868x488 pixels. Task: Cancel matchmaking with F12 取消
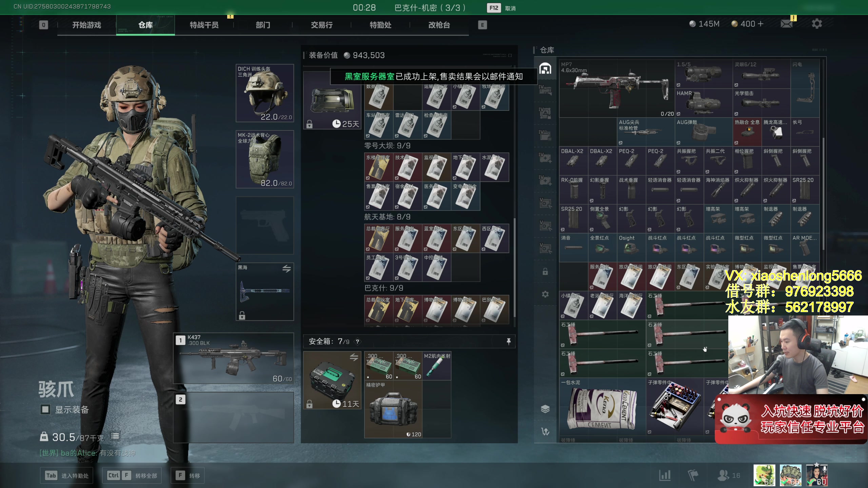pyautogui.click(x=501, y=8)
